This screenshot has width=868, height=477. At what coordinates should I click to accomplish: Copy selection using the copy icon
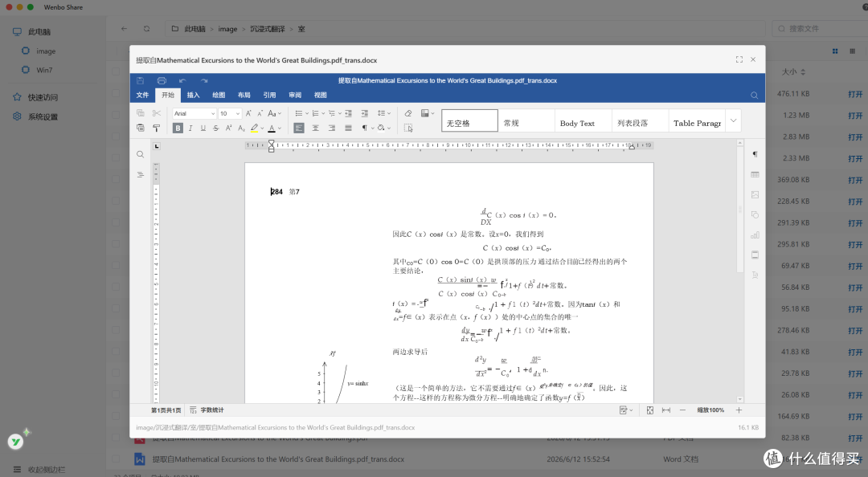click(x=141, y=113)
